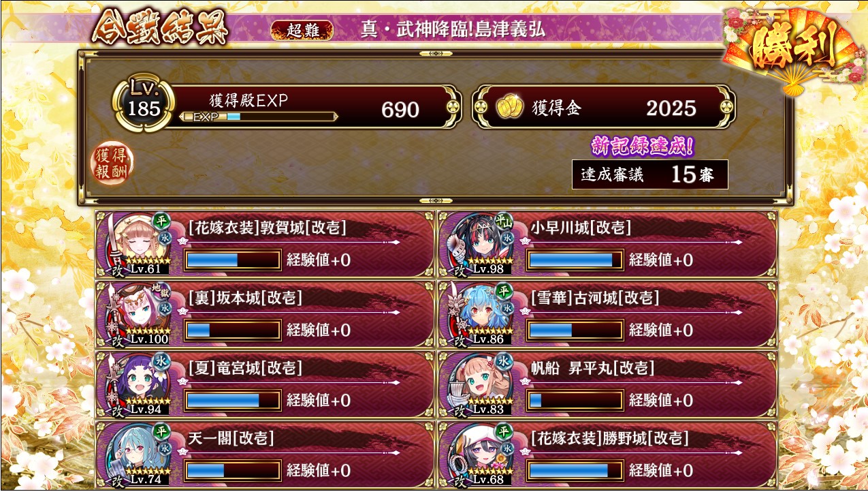This screenshot has width=868, height=492.
Task: Click the 新記録達成! new record text
Action: click(643, 146)
